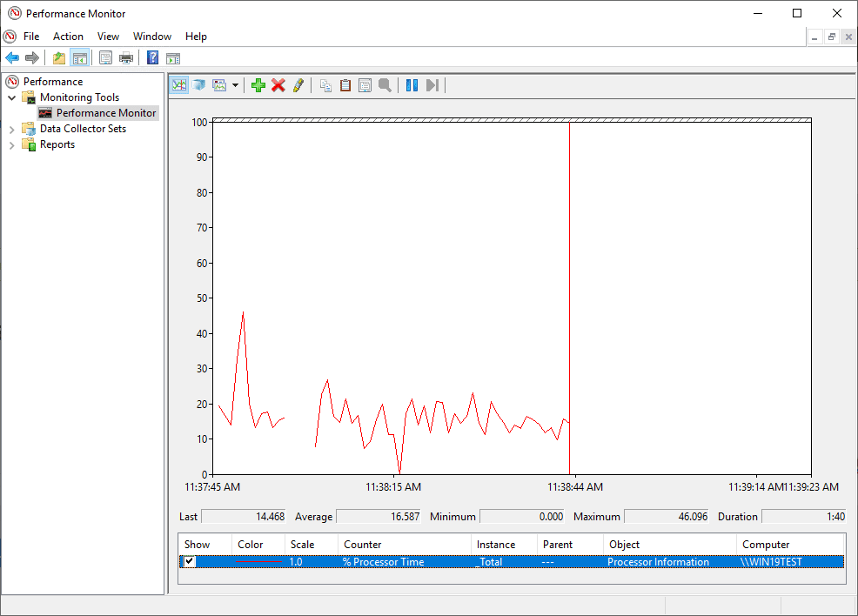Screen dimensions: 858x616
Task: Open the Action menu
Action: click(68, 37)
